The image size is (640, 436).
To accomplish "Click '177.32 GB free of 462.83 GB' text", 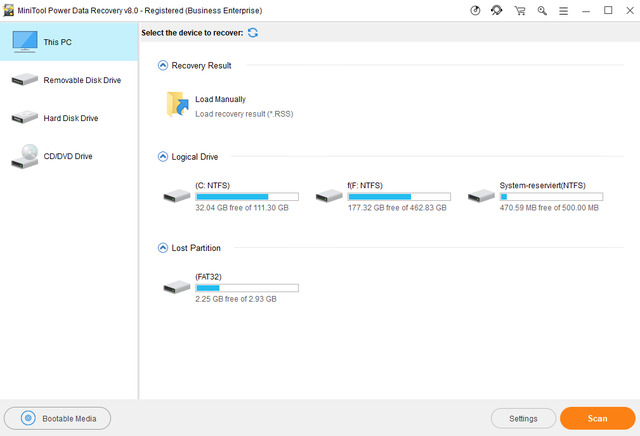I will 397,208.
